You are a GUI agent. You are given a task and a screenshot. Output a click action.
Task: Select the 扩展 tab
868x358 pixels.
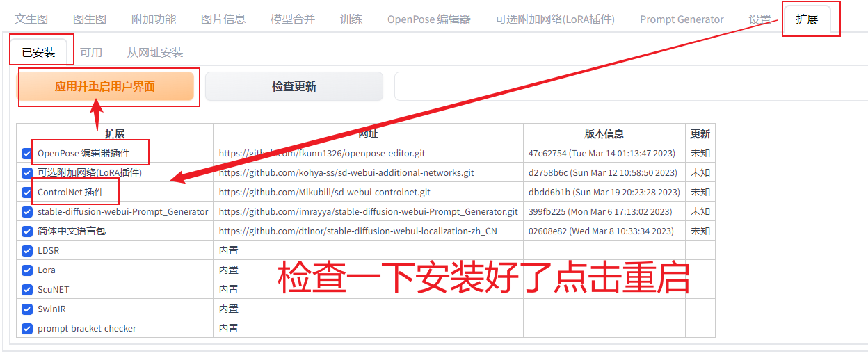point(807,19)
